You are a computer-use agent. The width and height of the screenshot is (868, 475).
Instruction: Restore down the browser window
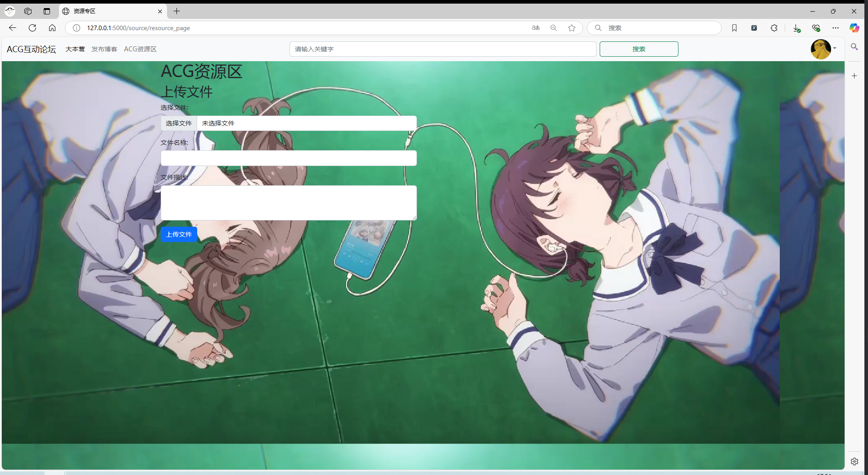click(833, 11)
